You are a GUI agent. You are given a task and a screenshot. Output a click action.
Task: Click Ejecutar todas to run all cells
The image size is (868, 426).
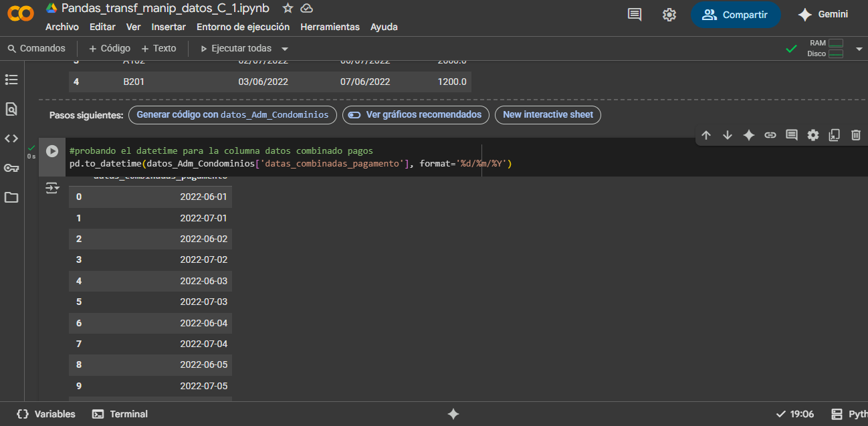[x=236, y=48]
